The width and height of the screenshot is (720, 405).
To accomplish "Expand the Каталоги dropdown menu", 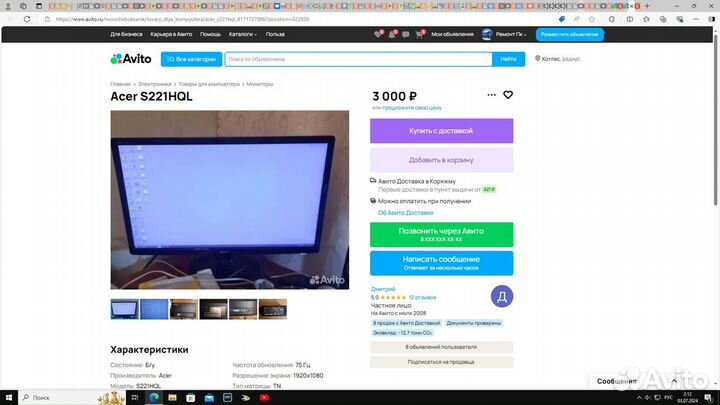I will (242, 34).
